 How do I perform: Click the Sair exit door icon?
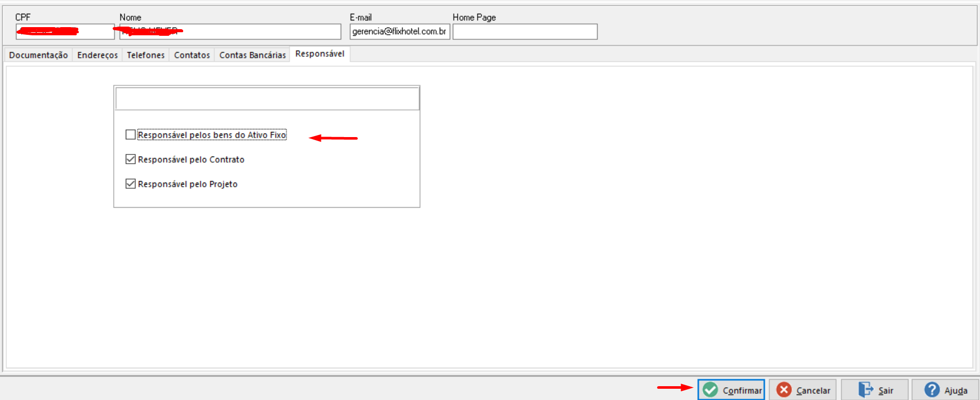866,390
